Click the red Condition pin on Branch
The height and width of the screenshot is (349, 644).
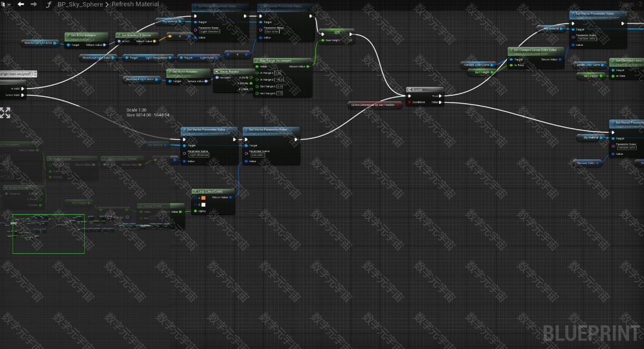410,102
